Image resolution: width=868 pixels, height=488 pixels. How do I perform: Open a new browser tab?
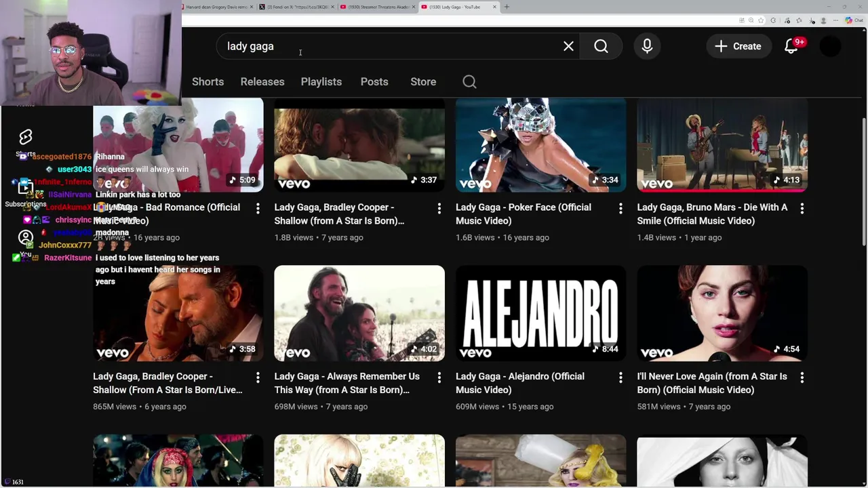point(507,7)
